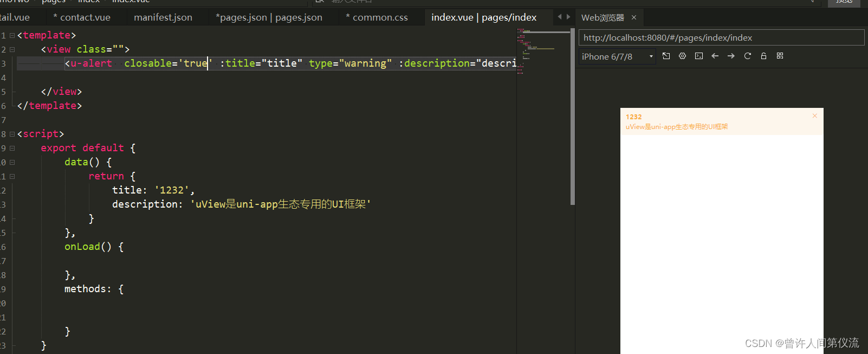Click alert title 1232 in preview
The width and height of the screenshot is (868, 354).
click(x=633, y=117)
